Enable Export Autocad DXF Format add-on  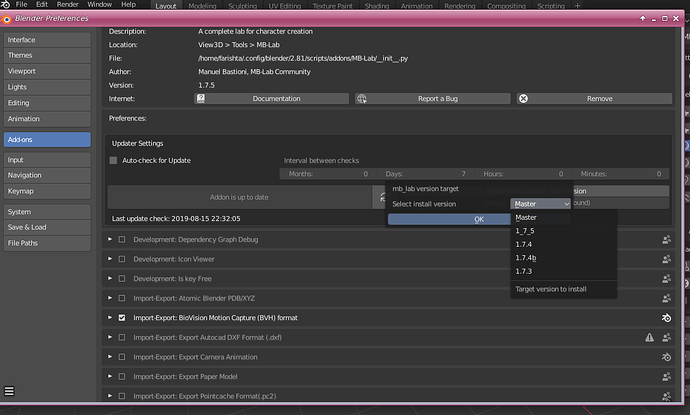[x=122, y=338]
